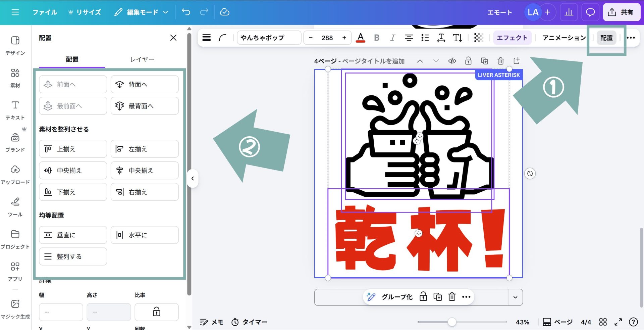
Task: Open the comment bubble icon in header
Action: [590, 12]
